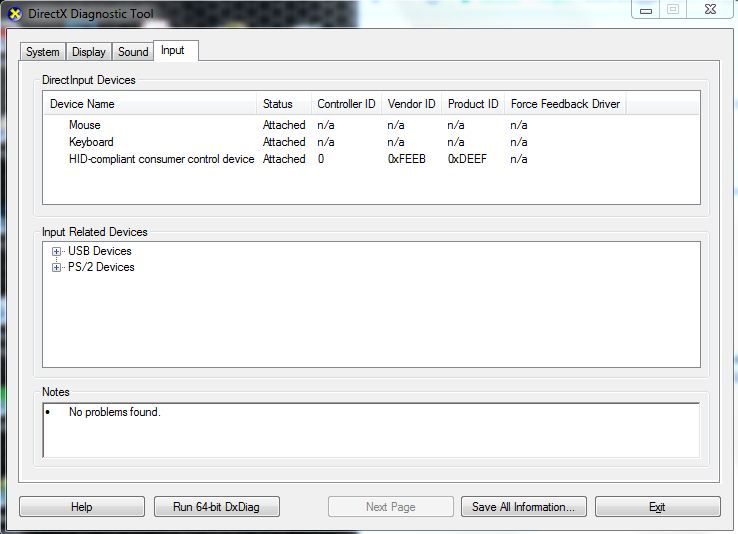Viewport: 738px width, 534px height.
Task: Select the Input tab
Action: 176,50
